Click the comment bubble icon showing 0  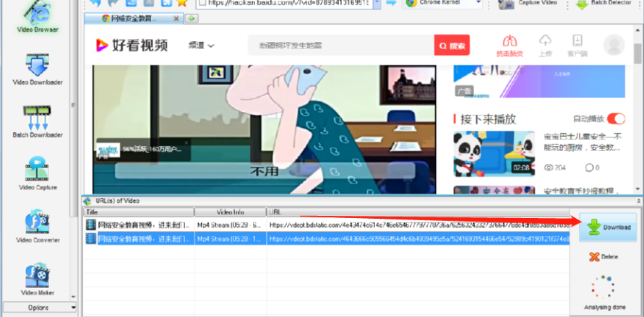pos(589,168)
